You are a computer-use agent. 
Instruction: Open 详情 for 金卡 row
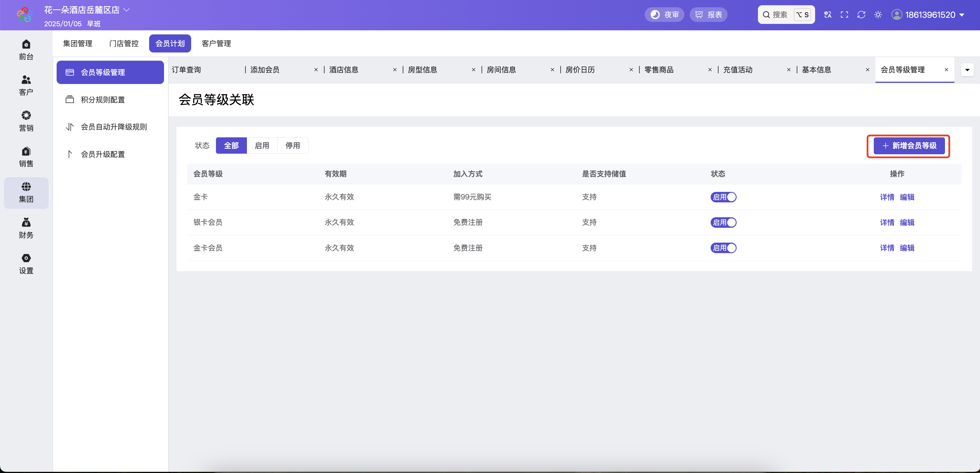(x=887, y=197)
